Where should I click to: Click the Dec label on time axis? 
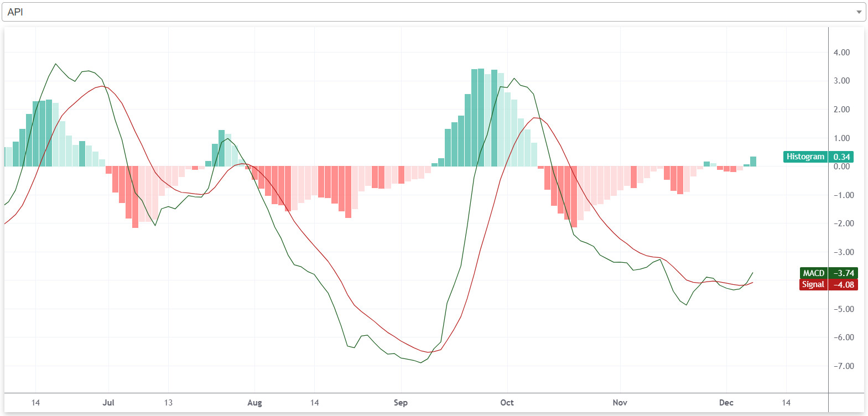point(726,402)
